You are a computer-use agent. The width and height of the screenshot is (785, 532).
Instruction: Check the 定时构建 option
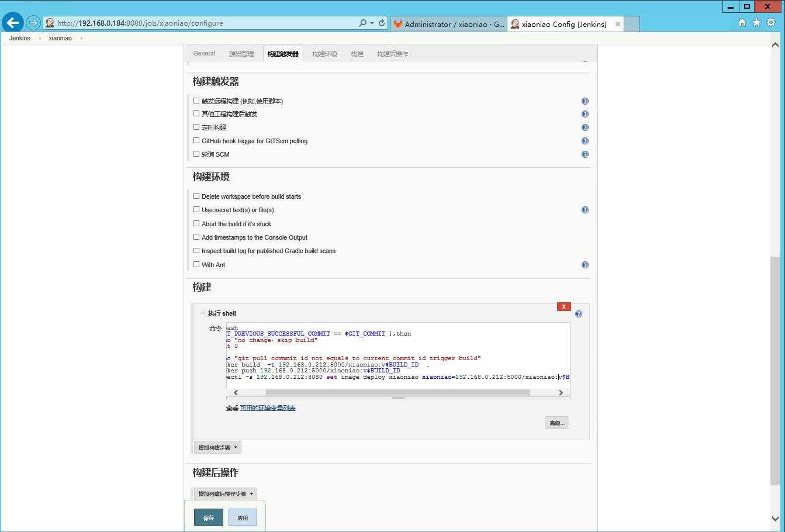click(x=196, y=127)
